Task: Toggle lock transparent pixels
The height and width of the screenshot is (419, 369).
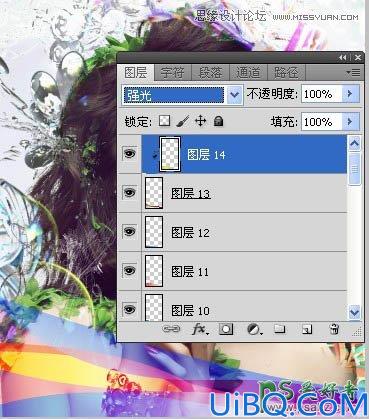Action: point(164,121)
